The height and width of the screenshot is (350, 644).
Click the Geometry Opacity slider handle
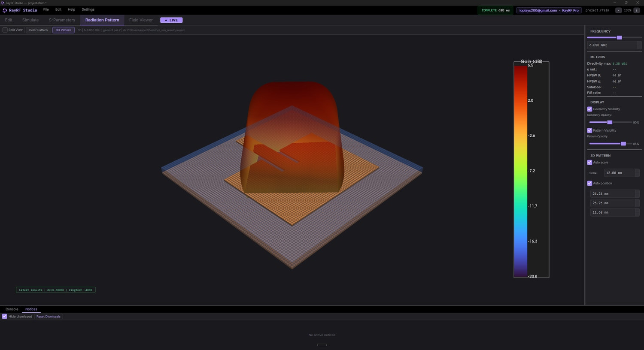point(610,122)
